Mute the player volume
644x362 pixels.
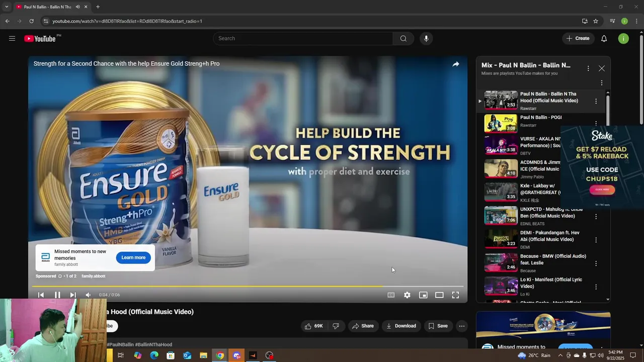(x=88, y=295)
